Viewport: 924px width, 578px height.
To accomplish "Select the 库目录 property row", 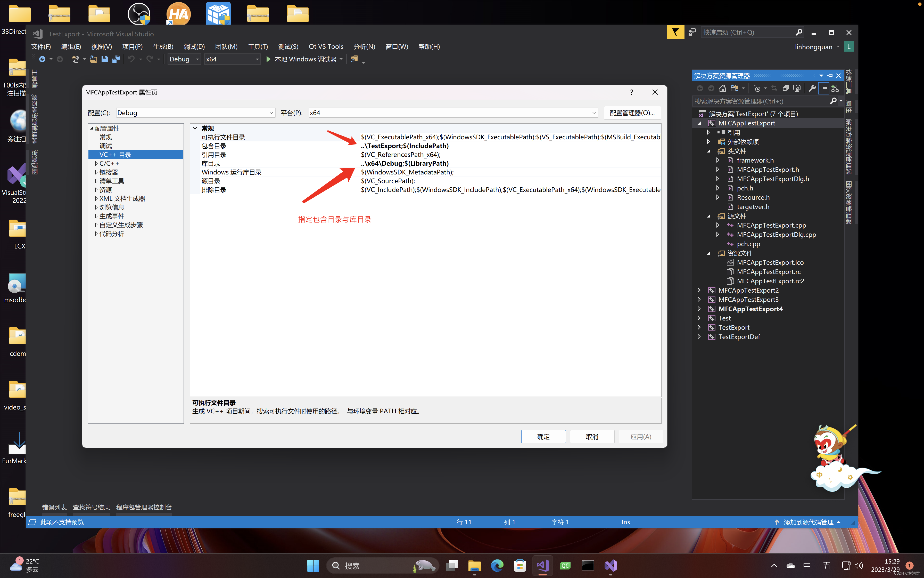I will pyautogui.click(x=425, y=164).
